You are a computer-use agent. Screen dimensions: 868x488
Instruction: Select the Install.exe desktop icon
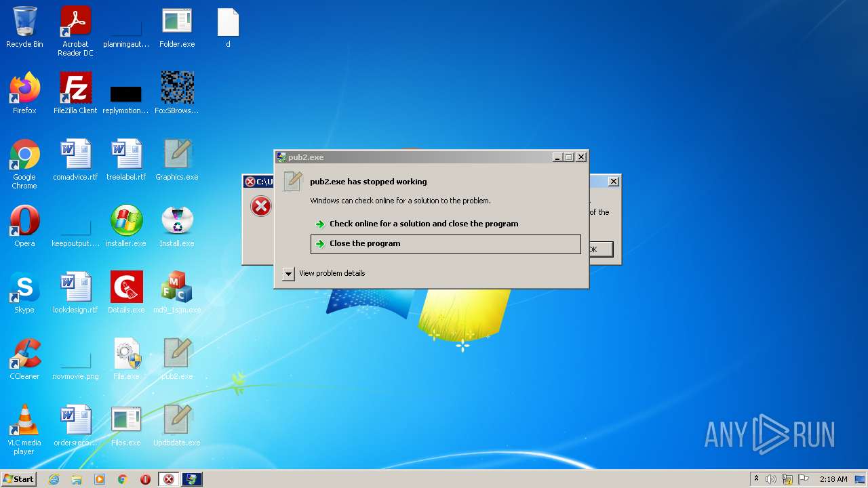point(177,226)
